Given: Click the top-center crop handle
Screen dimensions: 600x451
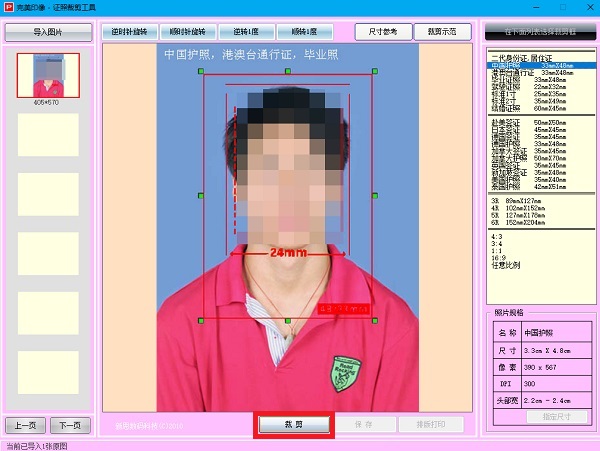Looking at the screenshot, I should click(288, 72).
